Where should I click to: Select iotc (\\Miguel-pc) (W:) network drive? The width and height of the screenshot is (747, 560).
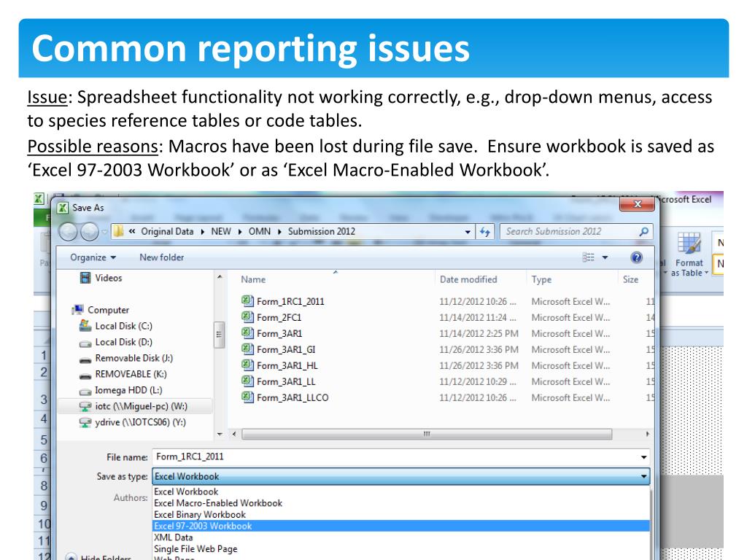click(x=133, y=406)
